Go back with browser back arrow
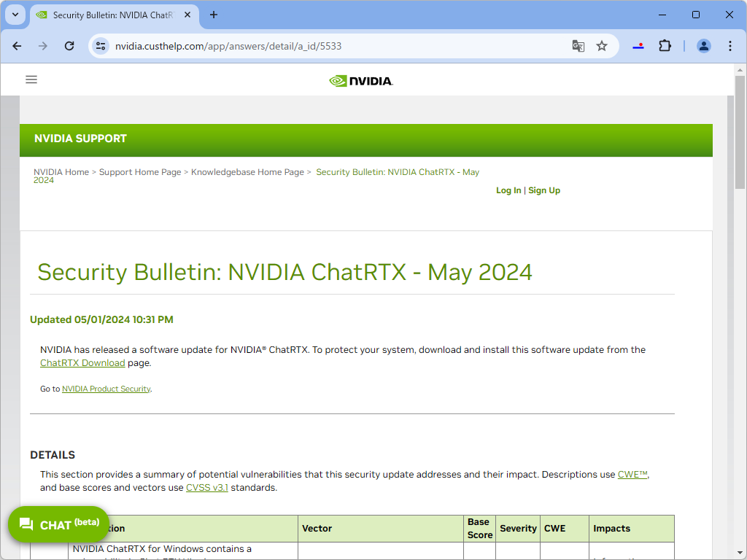Viewport: 747px width, 560px height. pyautogui.click(x=18, y=46)
